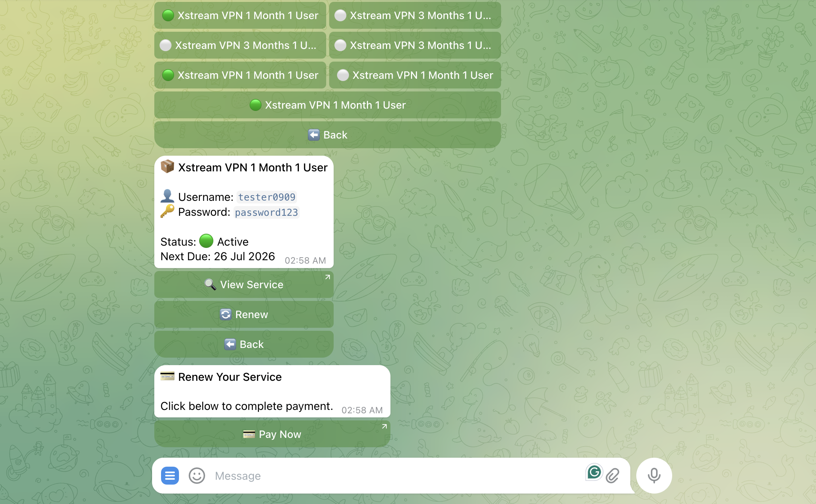This screenshot has height=504, width=816.
Task: Click the 'Next Due: 26 Jul 2026' text
Action: coord(218,256)
